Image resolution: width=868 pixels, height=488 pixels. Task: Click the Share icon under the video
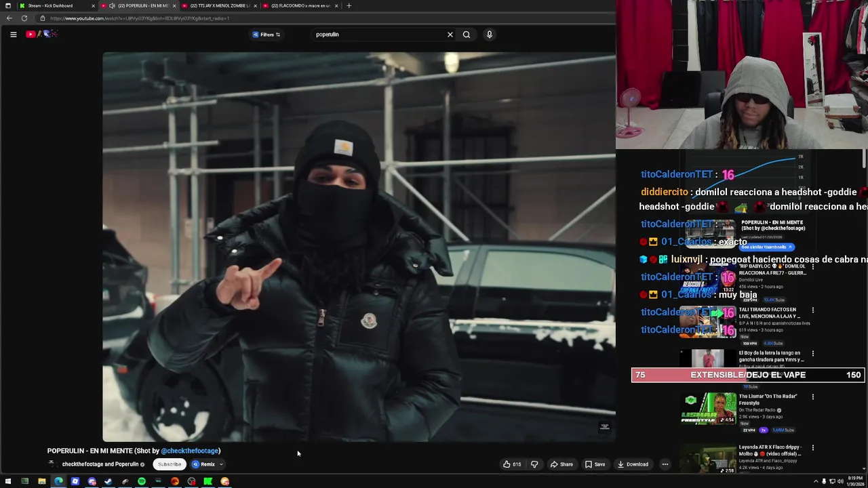tap(561, 464)
